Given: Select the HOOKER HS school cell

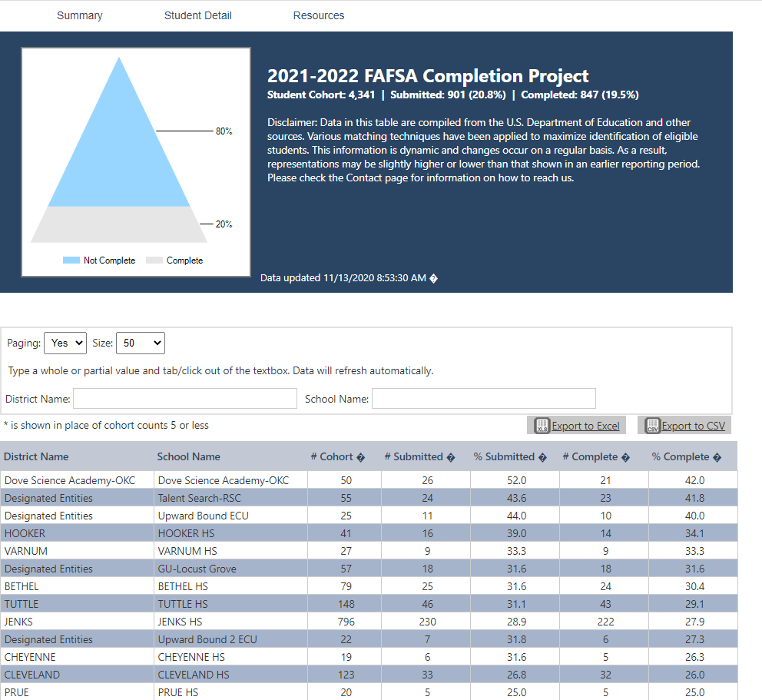Looking at the screenshot, I should (231, 533).
